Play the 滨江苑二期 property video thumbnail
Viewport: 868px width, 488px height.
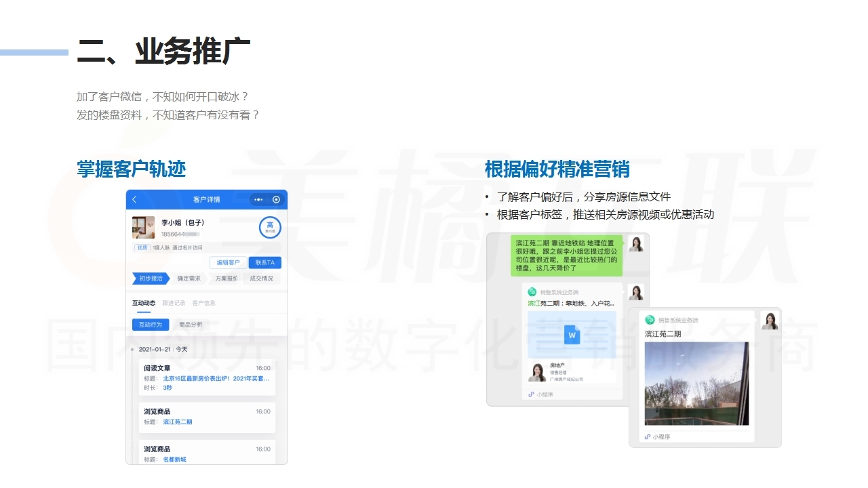pyautogui.click(x=696, y=384)
